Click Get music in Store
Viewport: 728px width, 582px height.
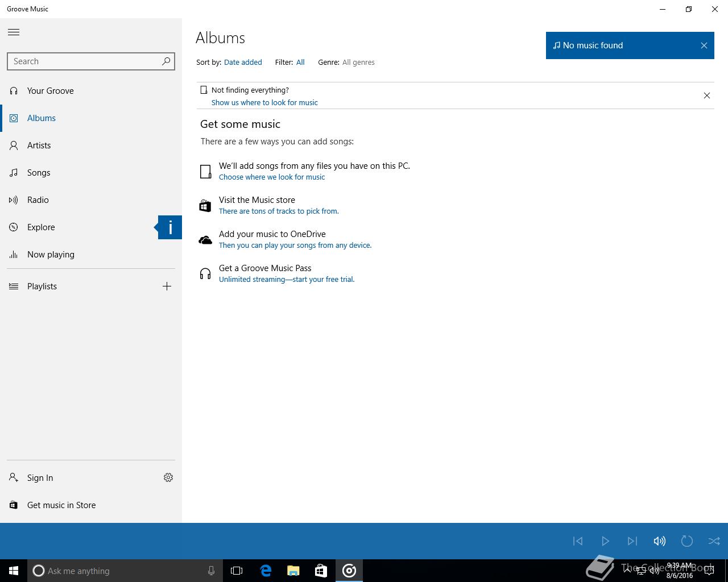click(91, 505)
